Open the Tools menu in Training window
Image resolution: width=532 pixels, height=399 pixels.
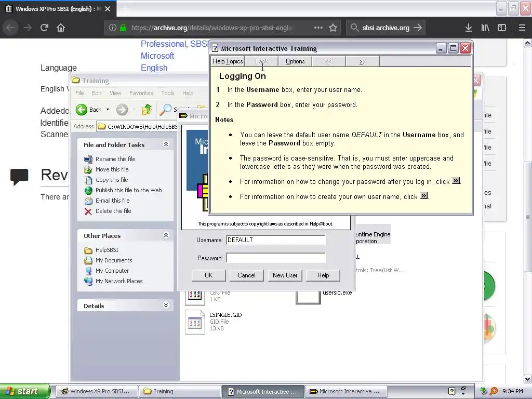pos(168,93)
